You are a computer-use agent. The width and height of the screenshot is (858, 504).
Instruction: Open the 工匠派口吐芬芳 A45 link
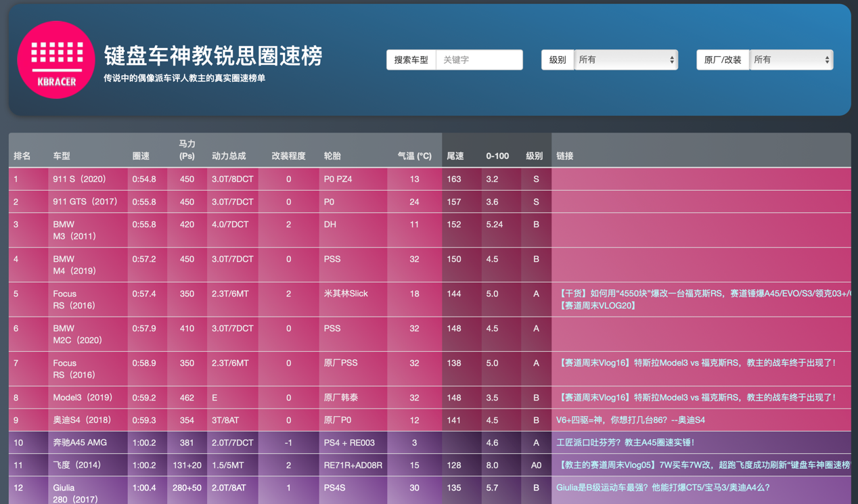(x=625, y=442)
